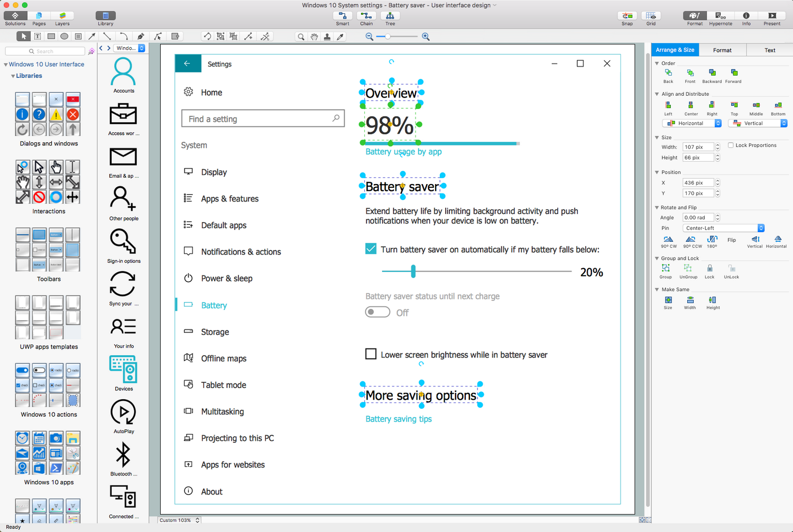Select the Chain connector mode

[x=366, y=19]
